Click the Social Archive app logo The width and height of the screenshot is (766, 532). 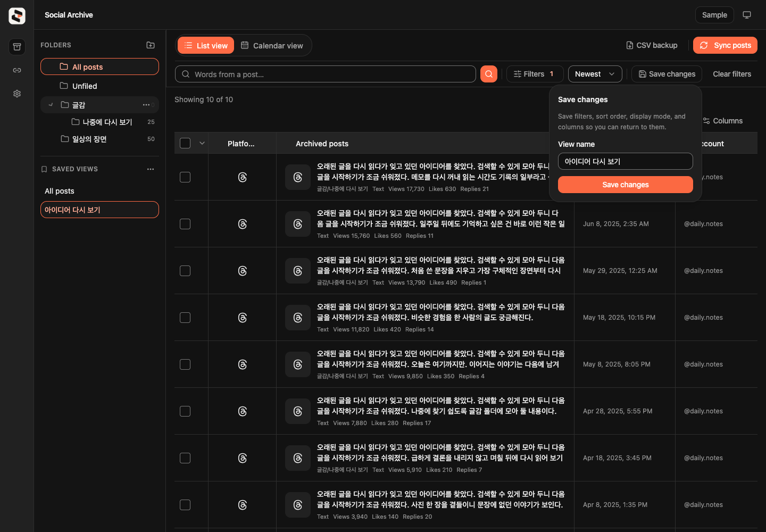[17, 16]
